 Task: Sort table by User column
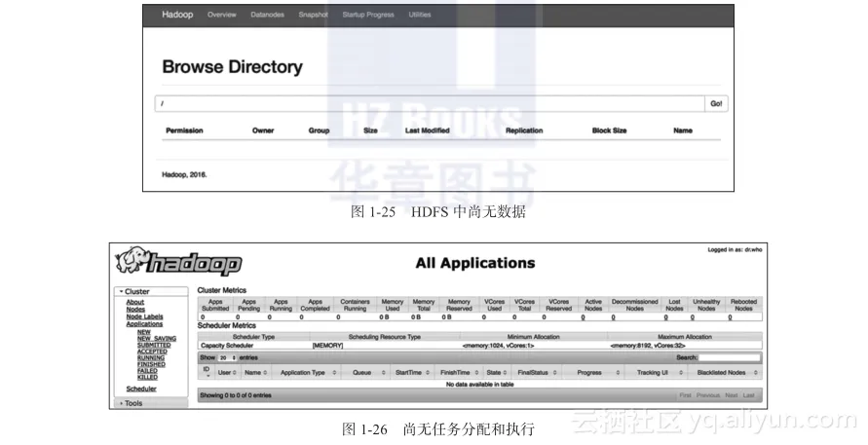227,373
